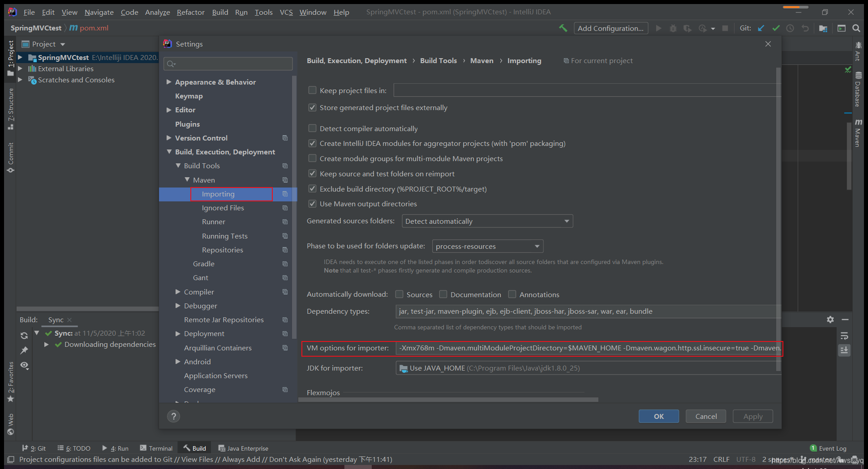The height and width of the screenshot is (469, 868).
Task: Uncheck Create IntelliJ IDEA modules for aggregator projects
Action: [312, 143]
